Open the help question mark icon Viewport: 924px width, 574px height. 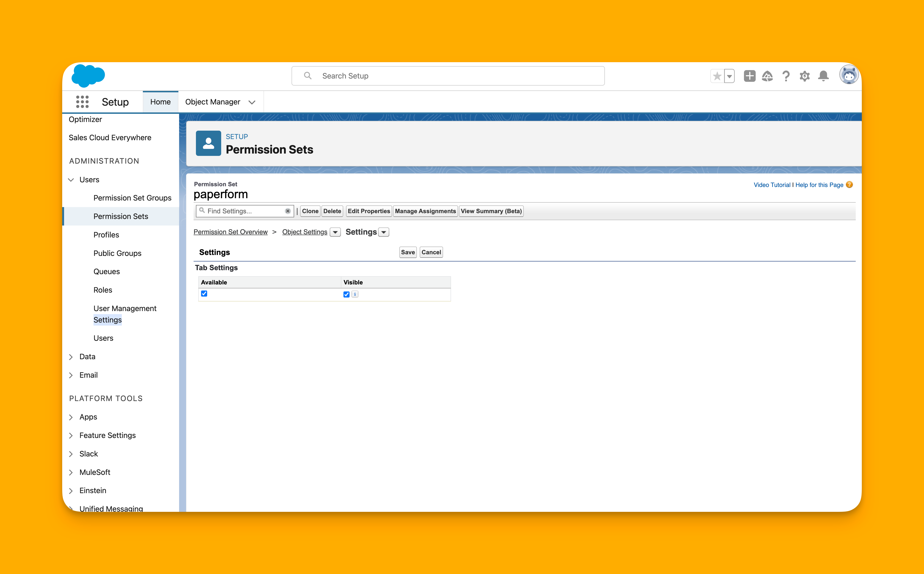pos(786,76)
